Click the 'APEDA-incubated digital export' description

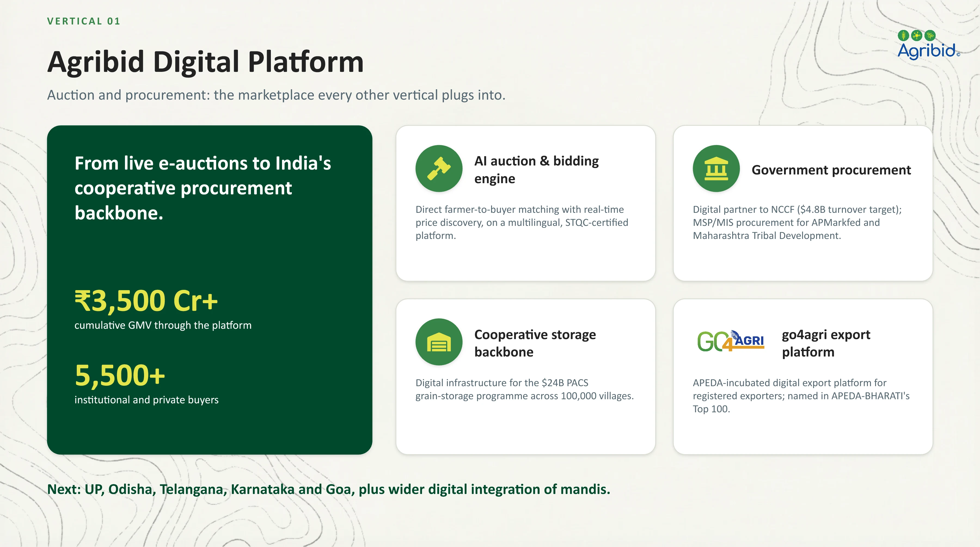801,396
